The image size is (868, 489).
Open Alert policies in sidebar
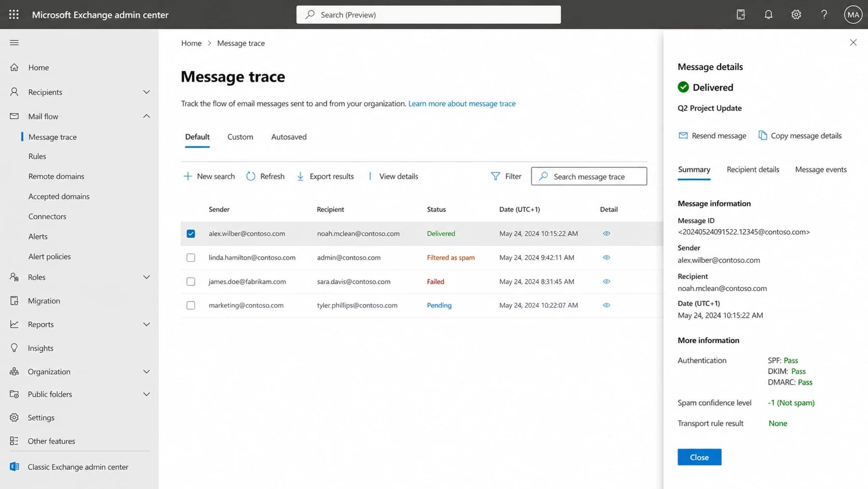(x=49, y=256)
